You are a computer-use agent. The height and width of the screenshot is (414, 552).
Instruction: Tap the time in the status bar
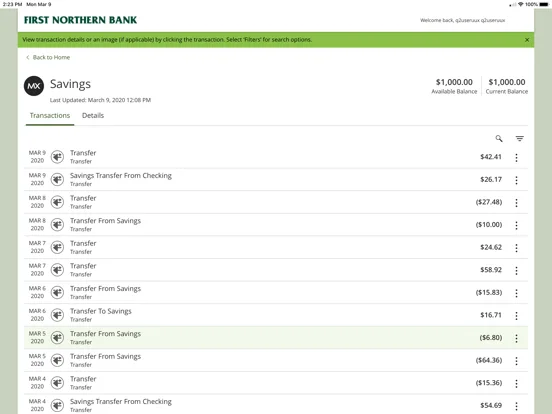[x=13, y=4]
